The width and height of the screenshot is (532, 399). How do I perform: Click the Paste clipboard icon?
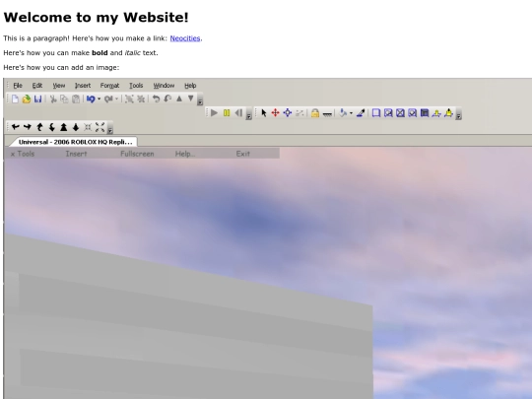[76, 99]
